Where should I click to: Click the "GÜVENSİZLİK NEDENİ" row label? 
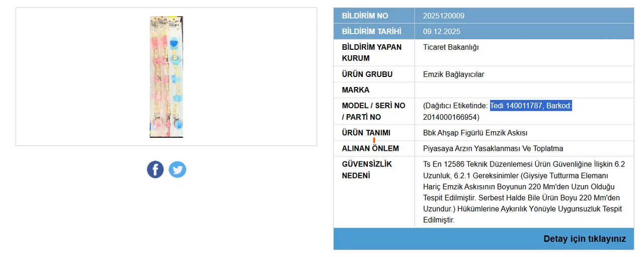pos(366,169)
